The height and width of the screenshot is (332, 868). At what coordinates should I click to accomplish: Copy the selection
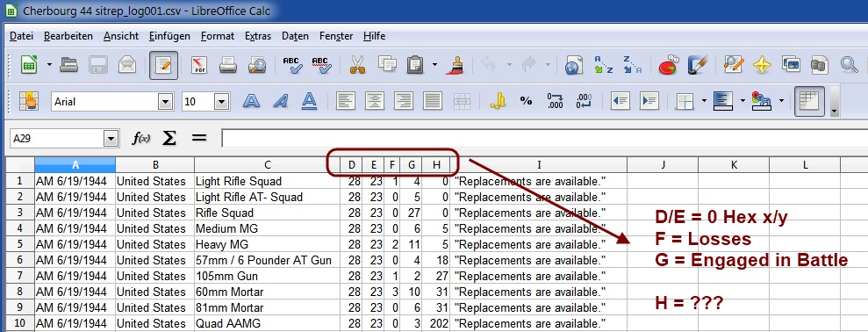387,65
